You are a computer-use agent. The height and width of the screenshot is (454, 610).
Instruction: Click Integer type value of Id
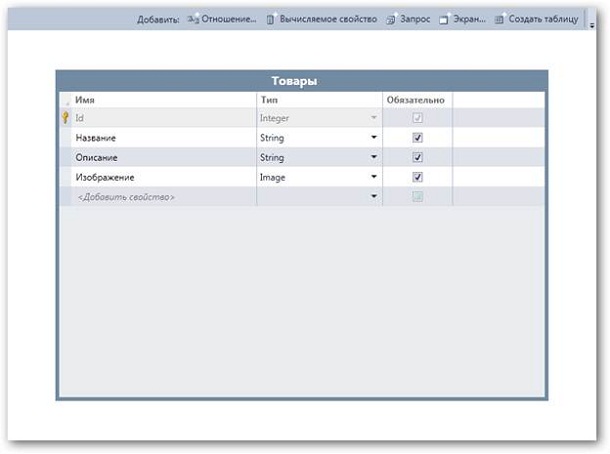[x=274, y=118]
